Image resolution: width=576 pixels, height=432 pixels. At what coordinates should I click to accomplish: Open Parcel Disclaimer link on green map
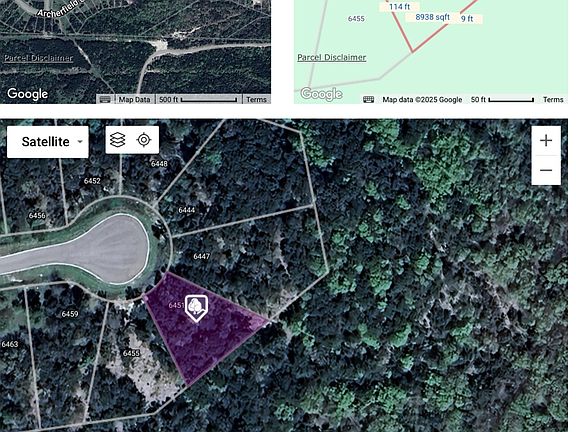pos(332,57)
